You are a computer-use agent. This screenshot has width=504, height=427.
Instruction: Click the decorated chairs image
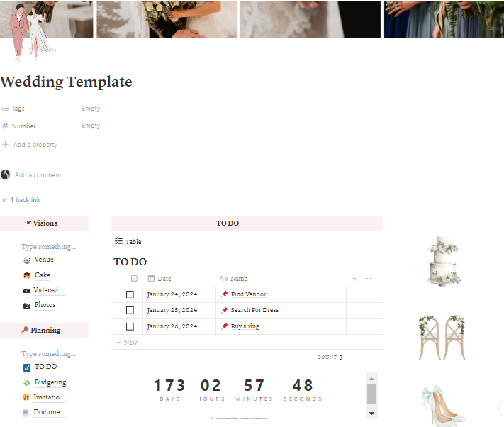442,337
